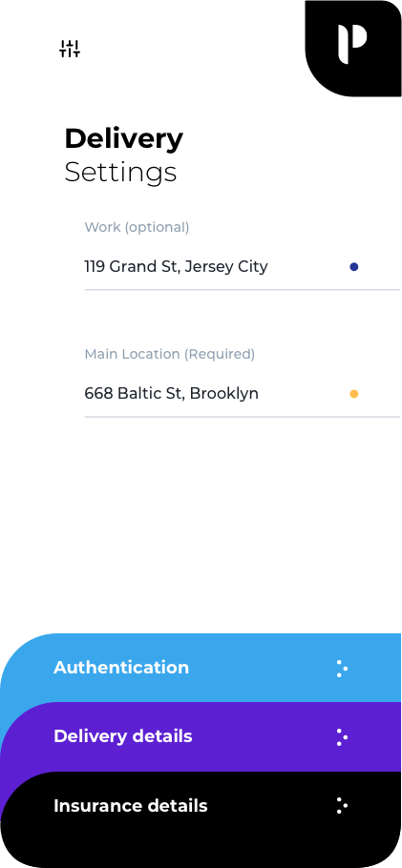The height and width of the screenshot is (868, 402).
Task: Tap the black P logo badge
Action: tap(353, 48)
